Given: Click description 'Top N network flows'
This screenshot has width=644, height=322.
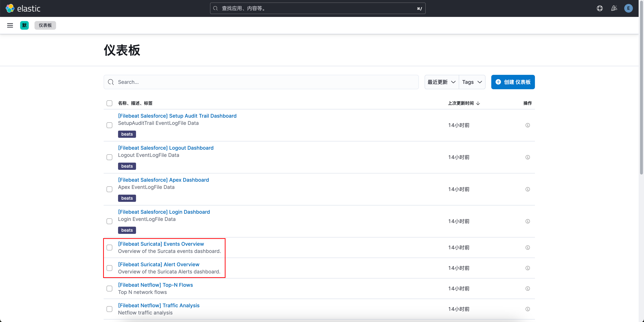Looking at the screenshot, I should pos(142,292).
